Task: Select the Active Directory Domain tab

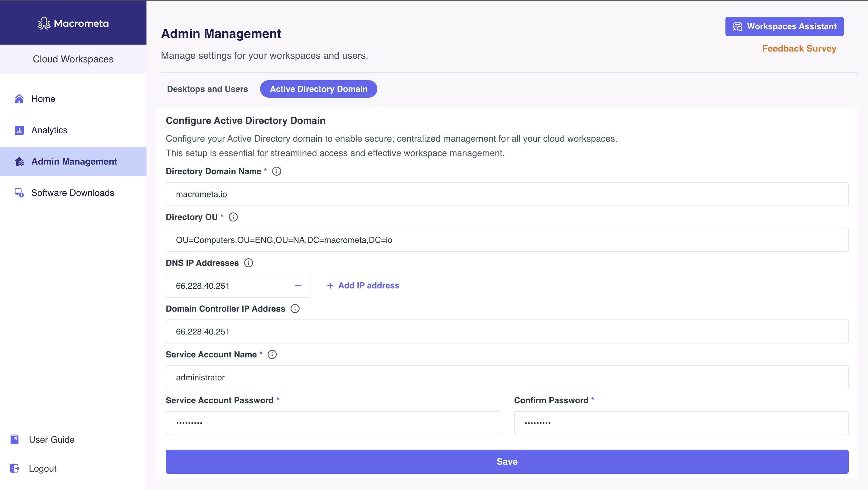Action: (318, 89)
